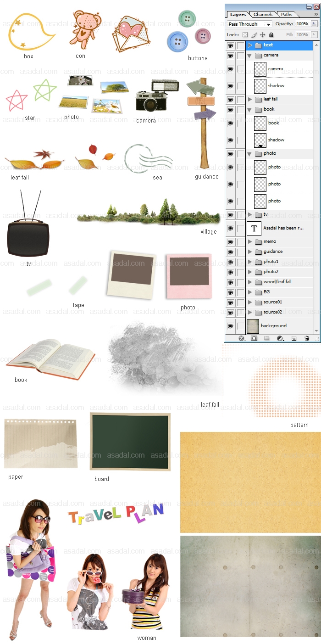
Task: Open the Paths tab
Action: pyautogui.click(x=287, y=15)
